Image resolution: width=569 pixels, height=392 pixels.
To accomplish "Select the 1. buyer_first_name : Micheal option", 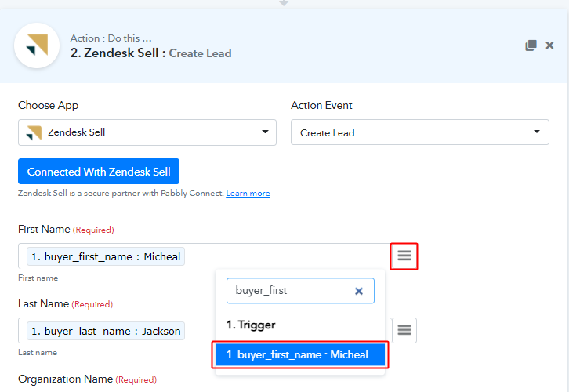I will coord(300,354).
